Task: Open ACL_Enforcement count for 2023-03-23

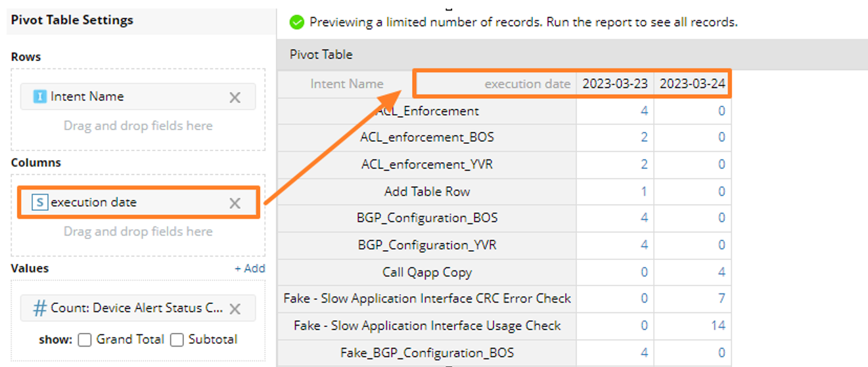Action: (644, 111)
